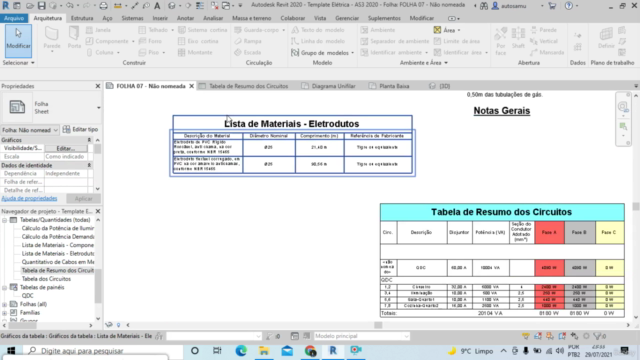640x360 pixels.
Task: Expand the Famílias tree node
Action: [4, 313]
